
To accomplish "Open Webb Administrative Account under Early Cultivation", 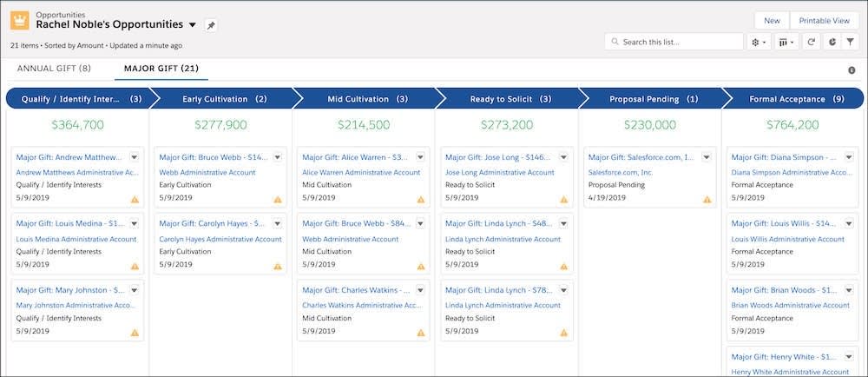I will (207, 172).
